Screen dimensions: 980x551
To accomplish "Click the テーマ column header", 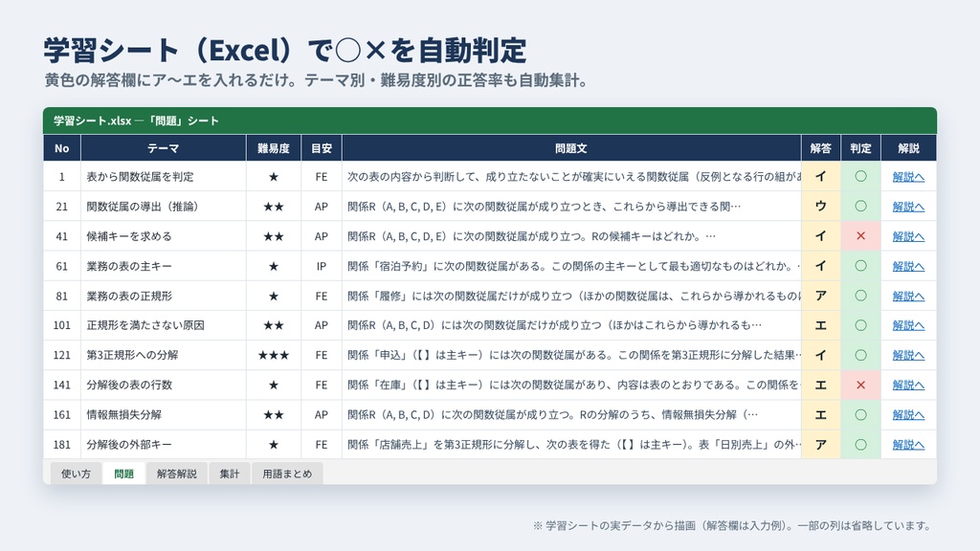I will point(163,148).
